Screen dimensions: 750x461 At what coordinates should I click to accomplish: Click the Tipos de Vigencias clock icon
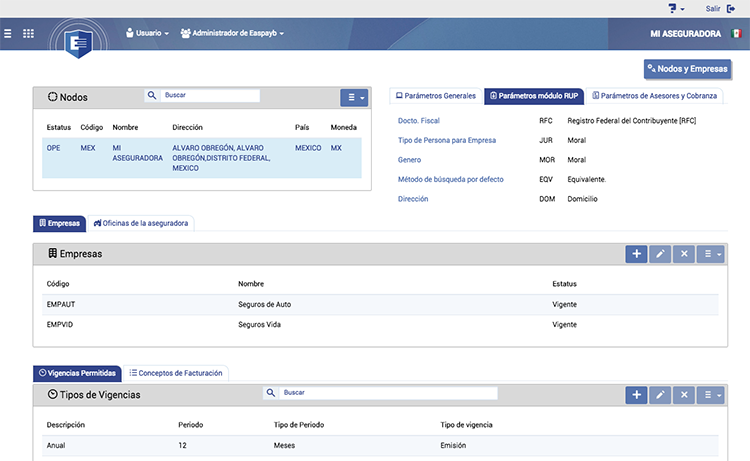53,395
